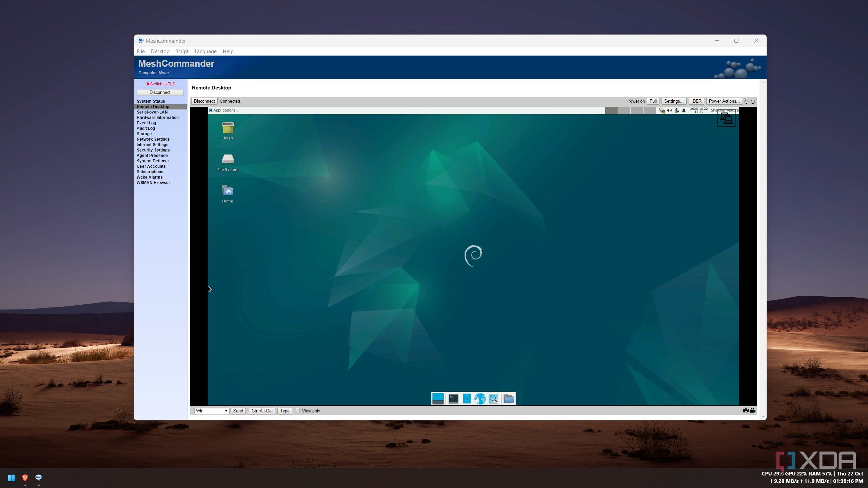Open the Trash icon on remote desktop
The width and height of the screenshot is (868, 488).
coord(228,130)
